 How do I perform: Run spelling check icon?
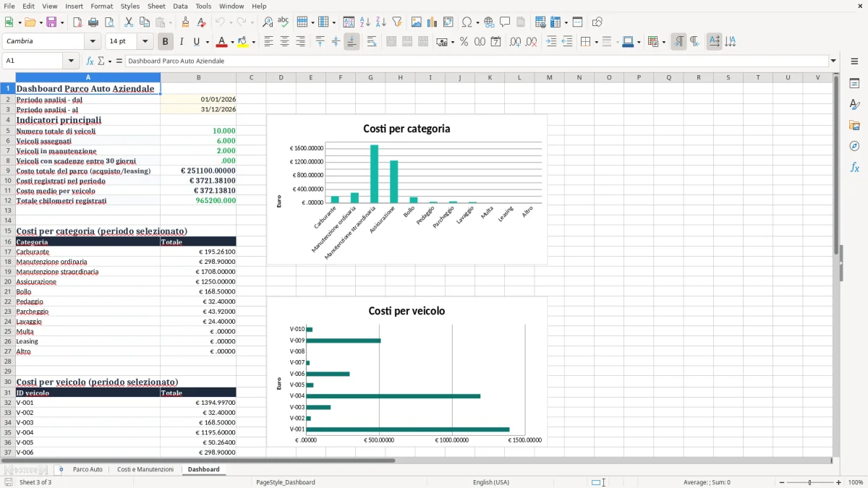[x=284, y=22]
